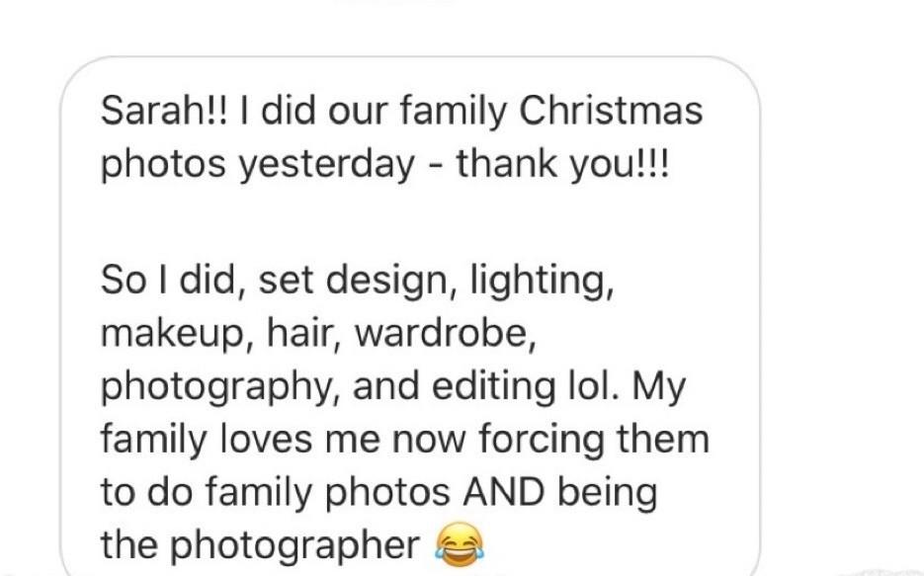This screenshot has width=924, height=576.
Task: Select the capitalized word "AND"
Action: (503, 492)
